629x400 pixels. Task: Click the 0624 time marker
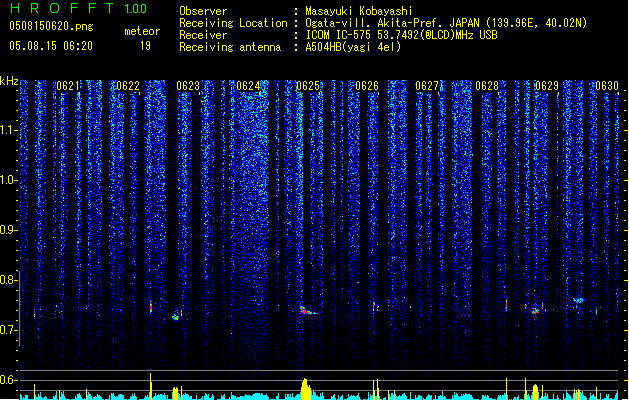[x=248, y=86]
